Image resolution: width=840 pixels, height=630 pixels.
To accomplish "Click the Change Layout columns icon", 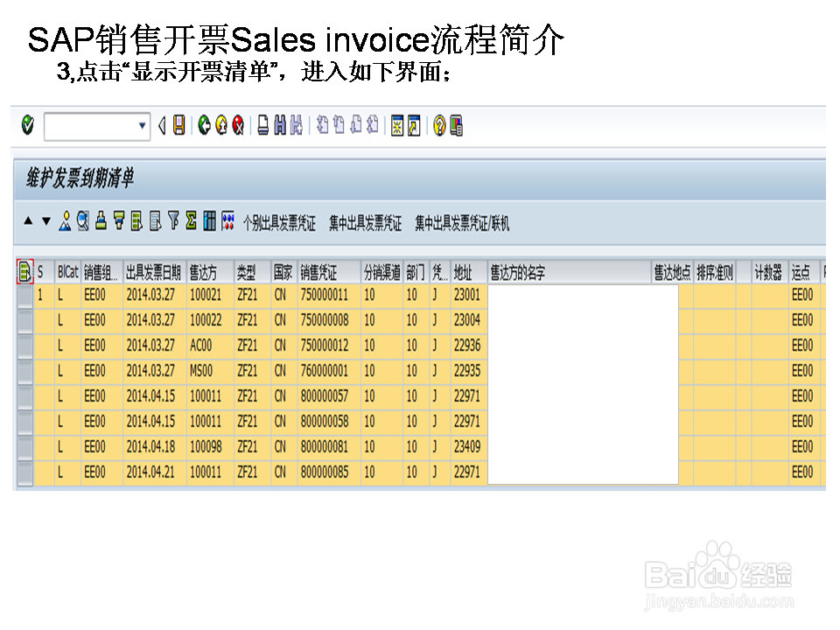I will (209, 220).
